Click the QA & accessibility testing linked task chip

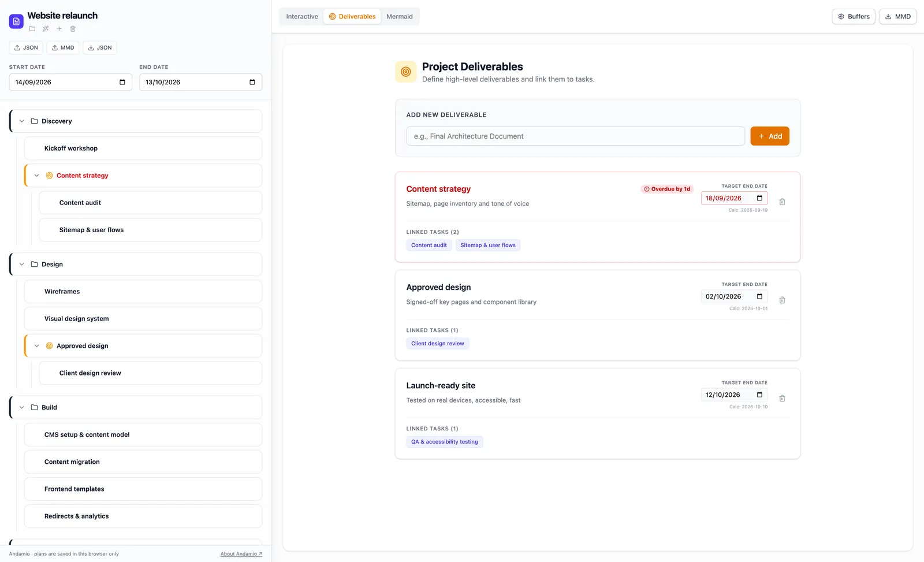tap(445, 442)
